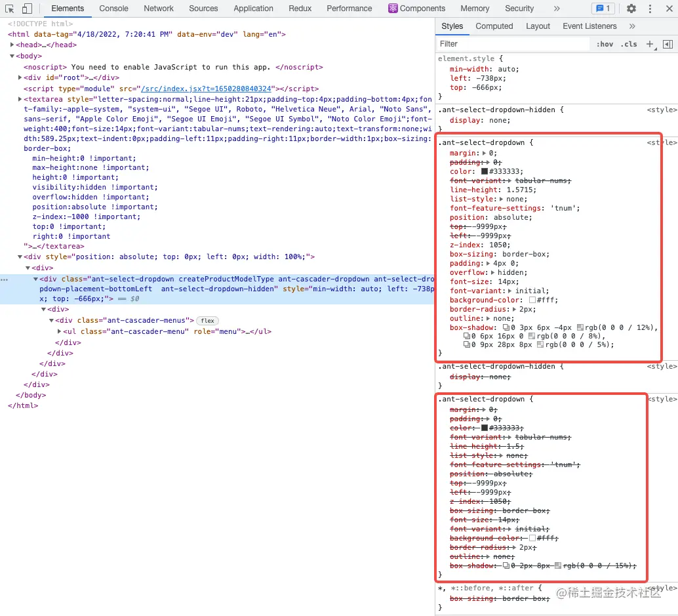Toggle element classes with .cls
Viewport: 678px width, 616px height.
(x=629, y=43)
